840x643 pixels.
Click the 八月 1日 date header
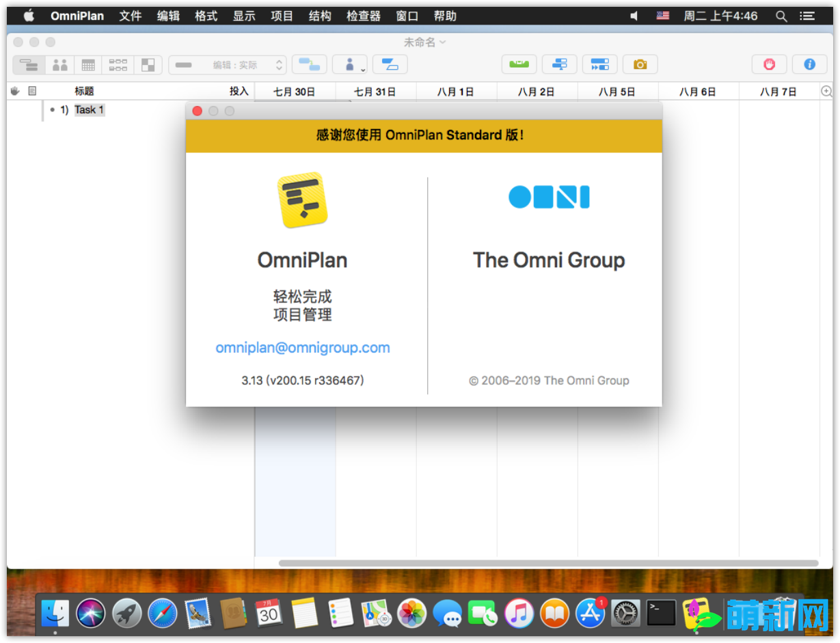[456, 92]
